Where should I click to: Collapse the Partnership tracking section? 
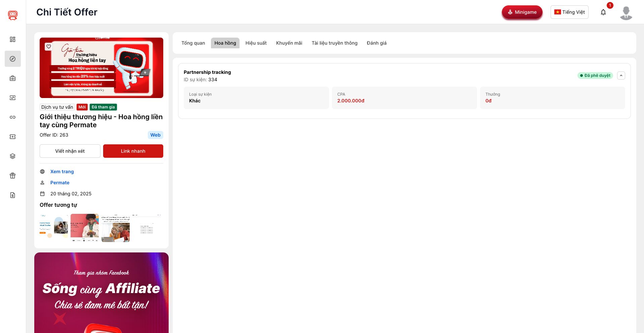621,76
